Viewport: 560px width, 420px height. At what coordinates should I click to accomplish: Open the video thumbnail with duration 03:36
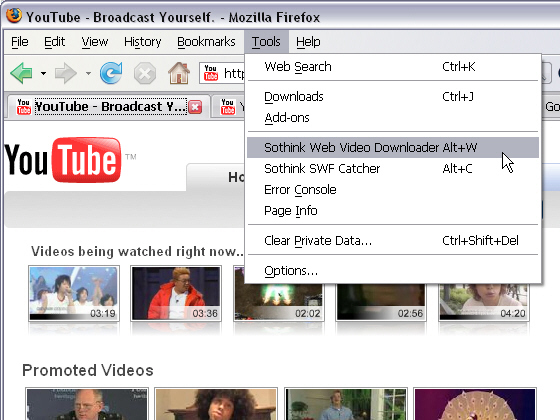(176, 293)
